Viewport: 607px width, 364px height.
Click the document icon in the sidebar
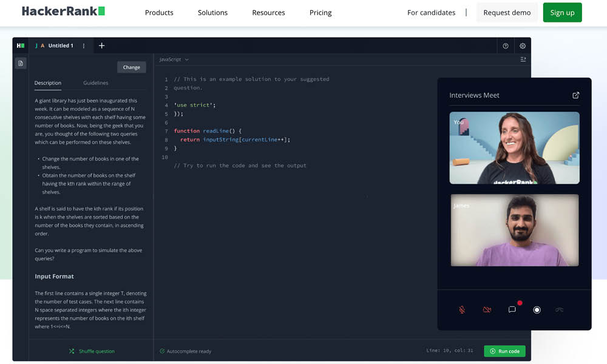21,63
